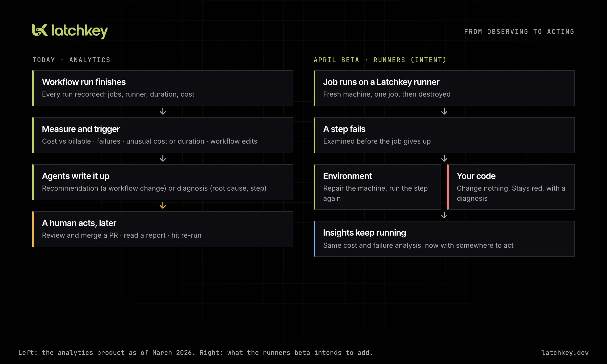Viewport: 607px width, 364px height.
Task: Select the 'Your code' heading
Action: [x=476, y=176]
